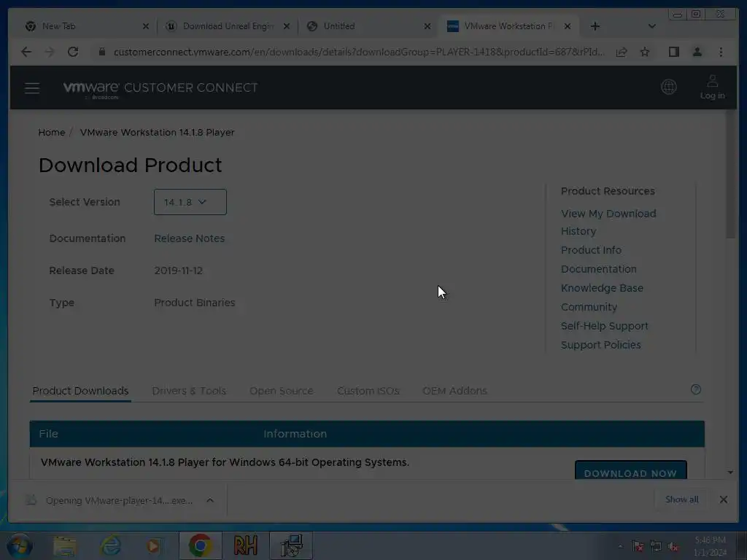Reload the current page
This screenshot has height=560, width=747.
coord(73,52)
